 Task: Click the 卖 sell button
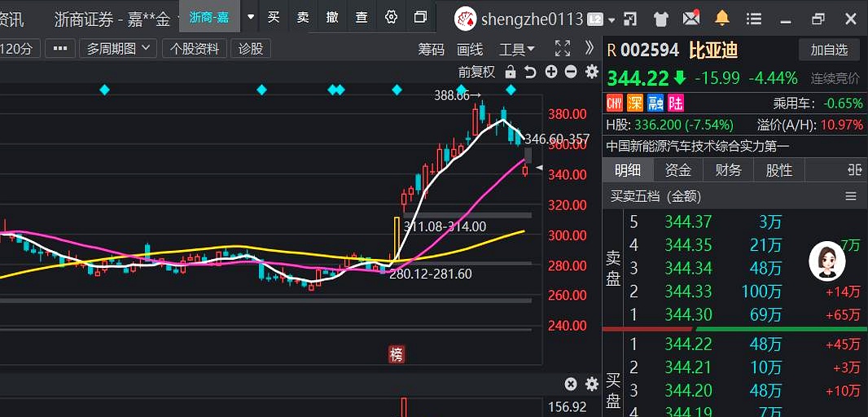click(303, 18)
